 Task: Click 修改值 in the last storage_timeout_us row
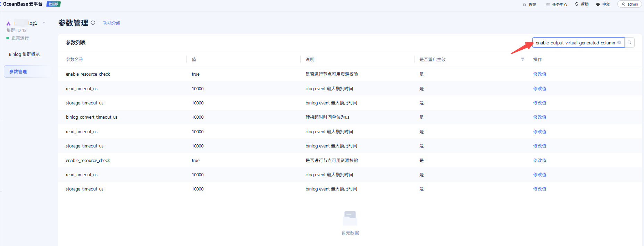pyautogui.click(x=540, y=189)
